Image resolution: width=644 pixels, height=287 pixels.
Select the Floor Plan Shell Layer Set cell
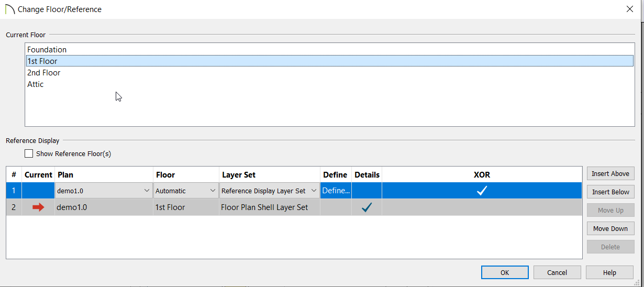pos(269,207)
